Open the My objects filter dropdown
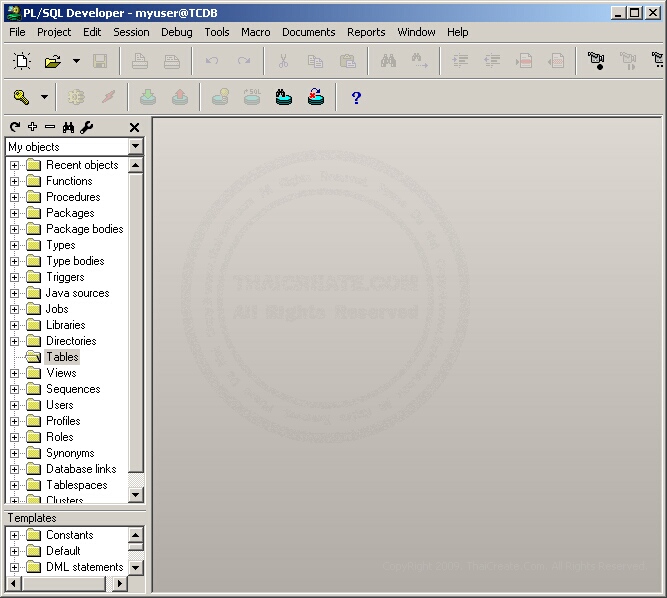This screenshot has height=598, width=667. tap(136, 146)
